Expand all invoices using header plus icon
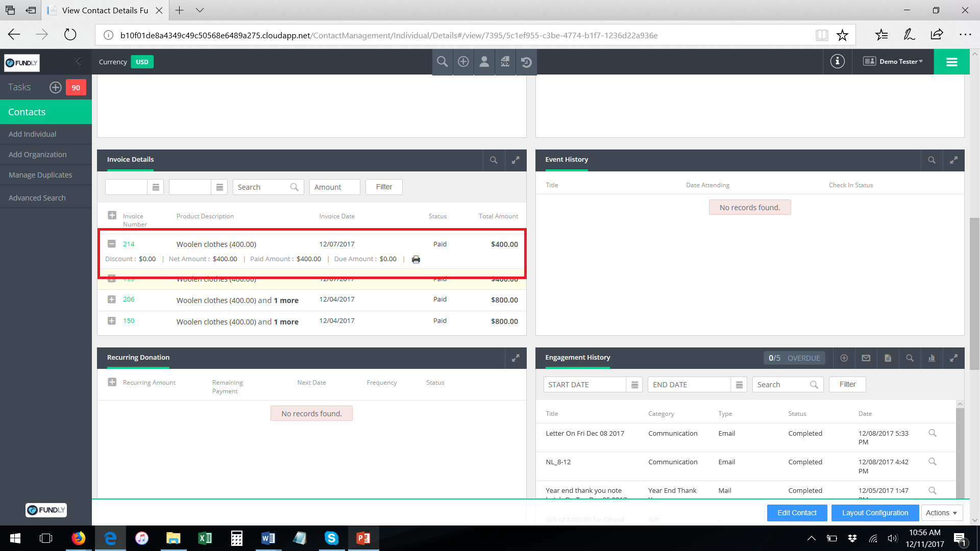The width and height of the screenshot is (980, 551). point(112,215)
